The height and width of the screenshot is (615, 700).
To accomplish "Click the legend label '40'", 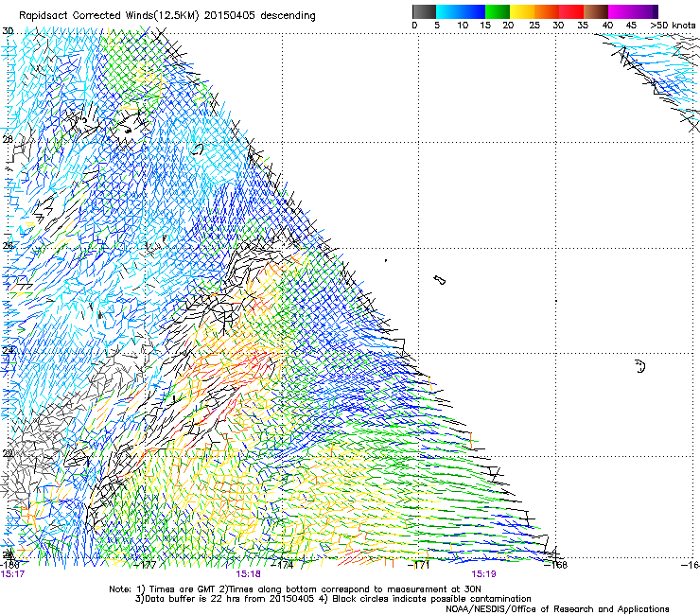I will (607, 26).
